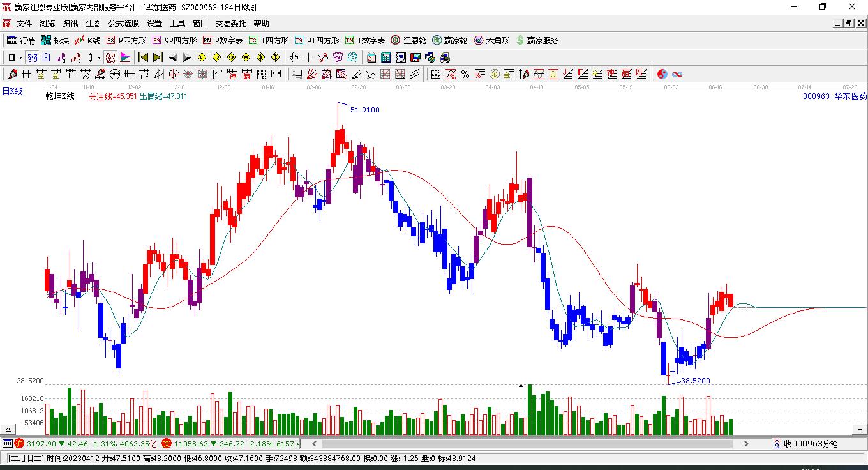Open the 浏览 menu
This screenshot has height=470, width=868.
pyautogui.click(x=47, y=24)
